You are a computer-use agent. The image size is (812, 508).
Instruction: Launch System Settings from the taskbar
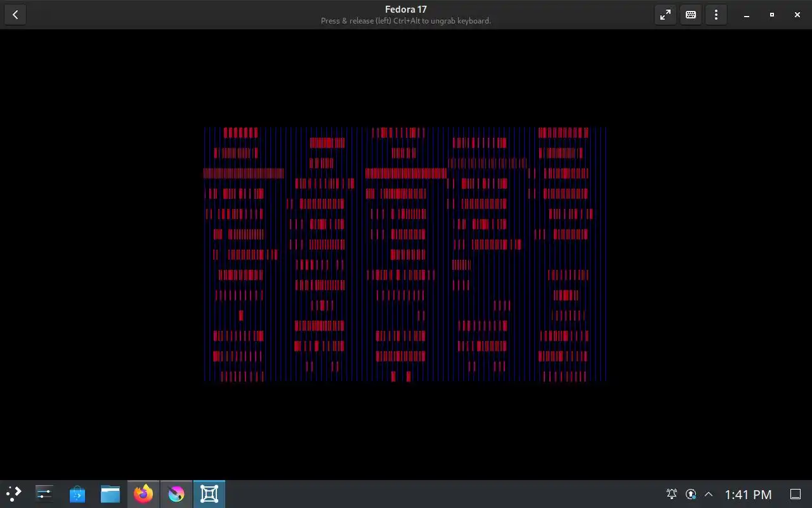coord(44,494)
